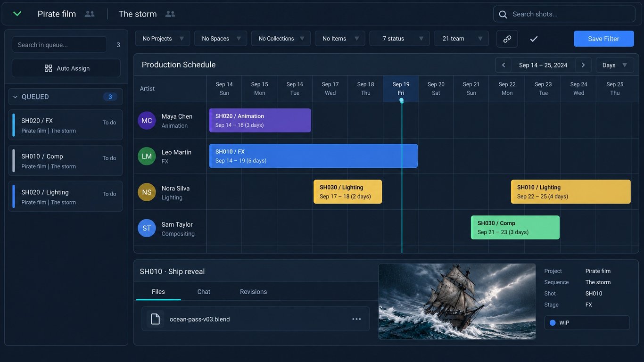
Task: Select the SH030 / Comp schedule bar
Action: (x=515, y=228)
